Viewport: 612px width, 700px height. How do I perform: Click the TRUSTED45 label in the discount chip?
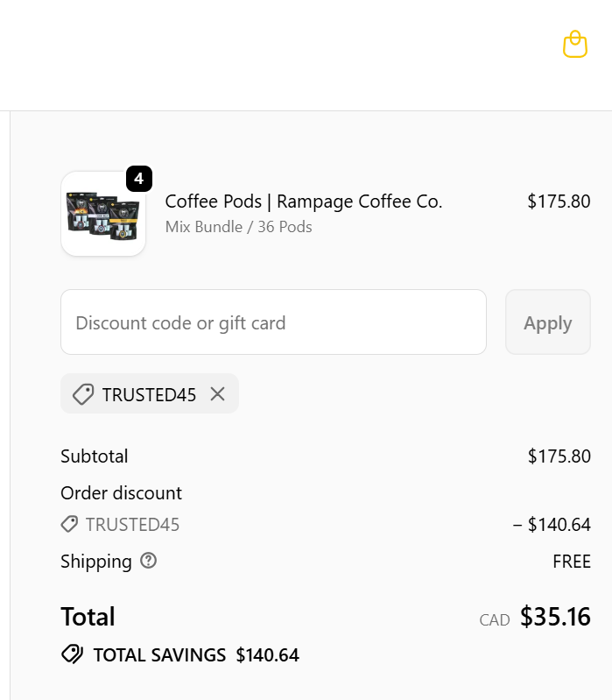149,394
